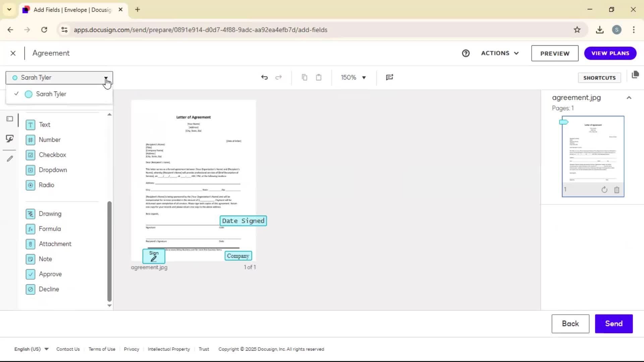Viewport: 644px width, 362px height.
Task: Select the Number field tool
Action: 43,140
